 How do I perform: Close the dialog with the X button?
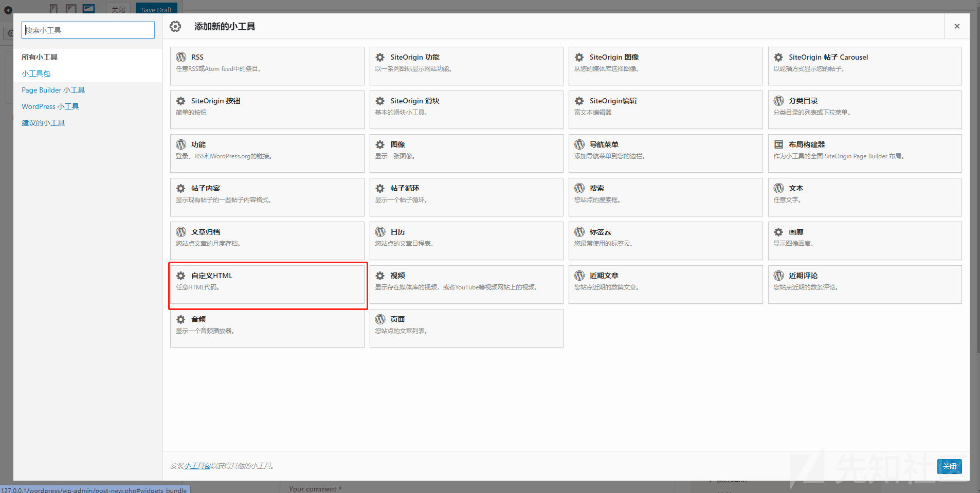point(957,26)
